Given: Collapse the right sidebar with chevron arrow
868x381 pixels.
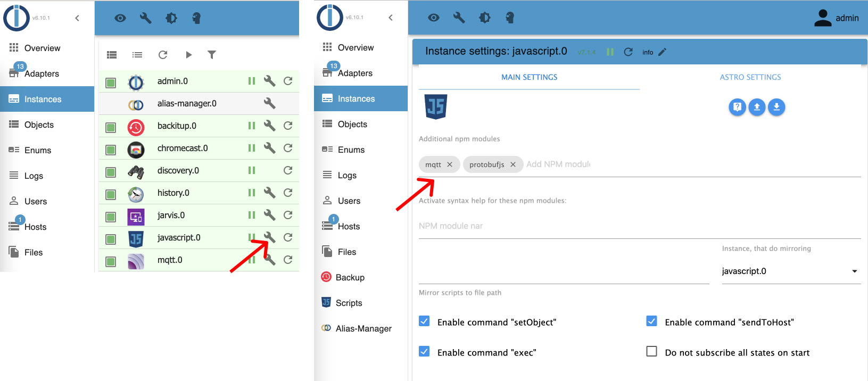Looking at the screenshot, I should 391,18.
